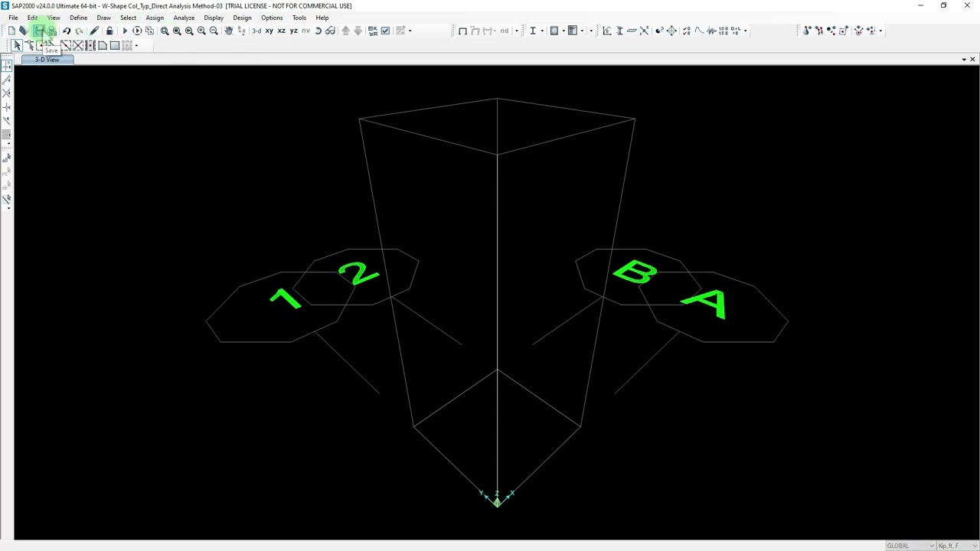Open the Options menu
The image size is (980, 551).
click(272, 18)
